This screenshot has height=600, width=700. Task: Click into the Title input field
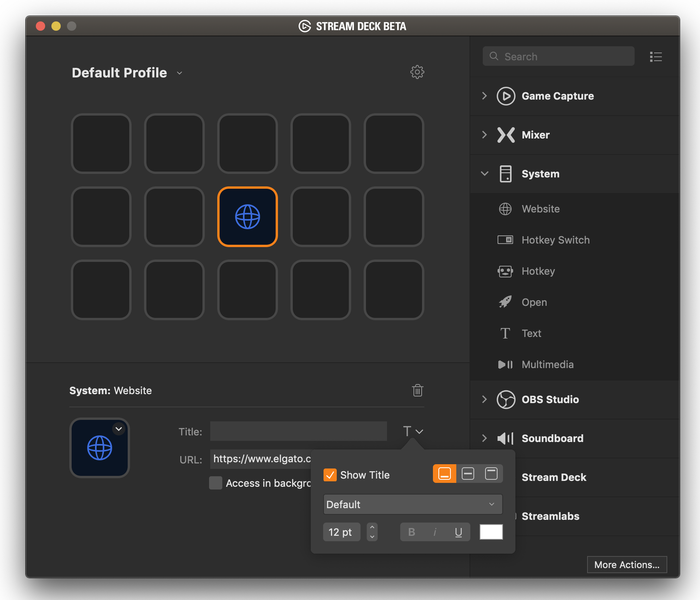point(298,432)
